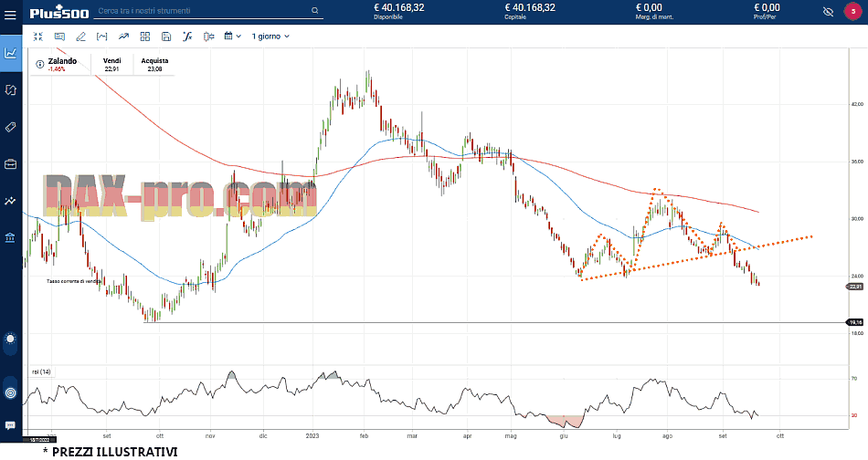Open the chart type selector icon
This screenshot has height=460, width=868.
(123, 37)
